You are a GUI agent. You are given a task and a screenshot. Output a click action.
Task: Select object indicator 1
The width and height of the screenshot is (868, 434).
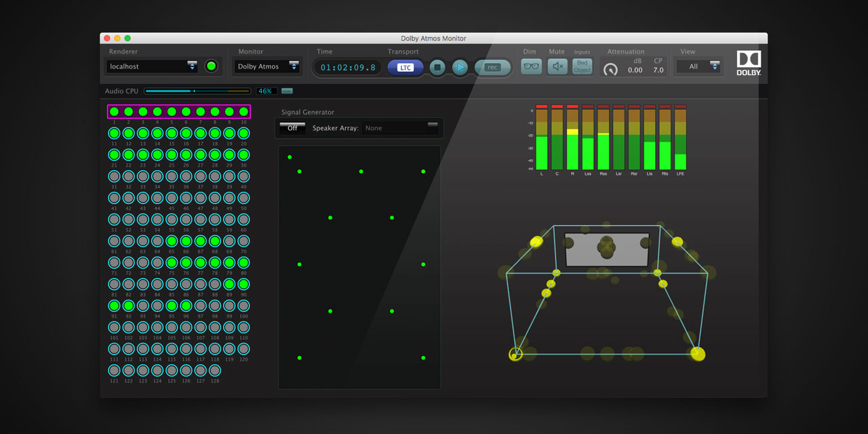(x=114, y=112)
